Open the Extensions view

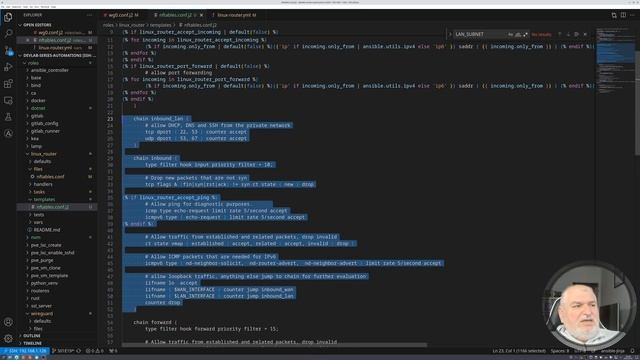(8, 84)
